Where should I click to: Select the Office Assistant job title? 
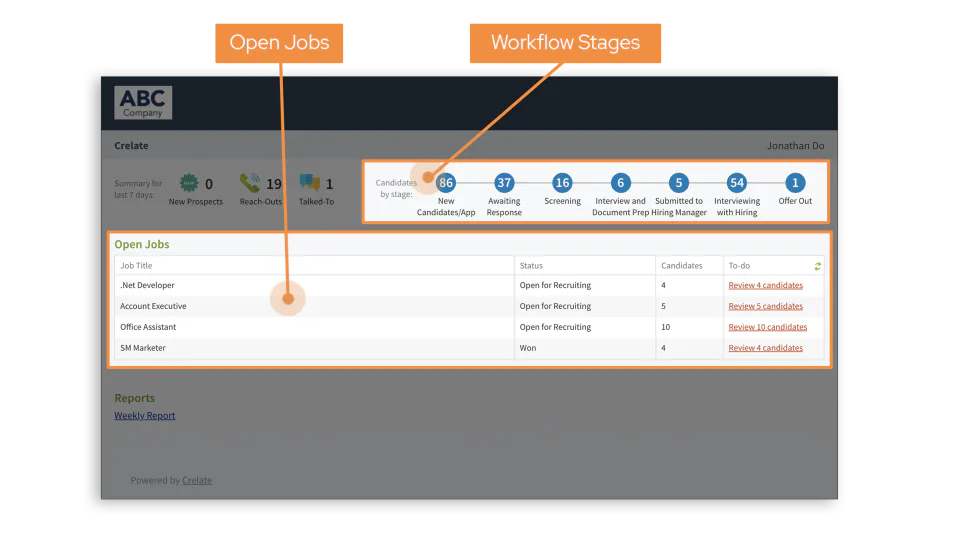pyautogui.click(x=148, y=327)
